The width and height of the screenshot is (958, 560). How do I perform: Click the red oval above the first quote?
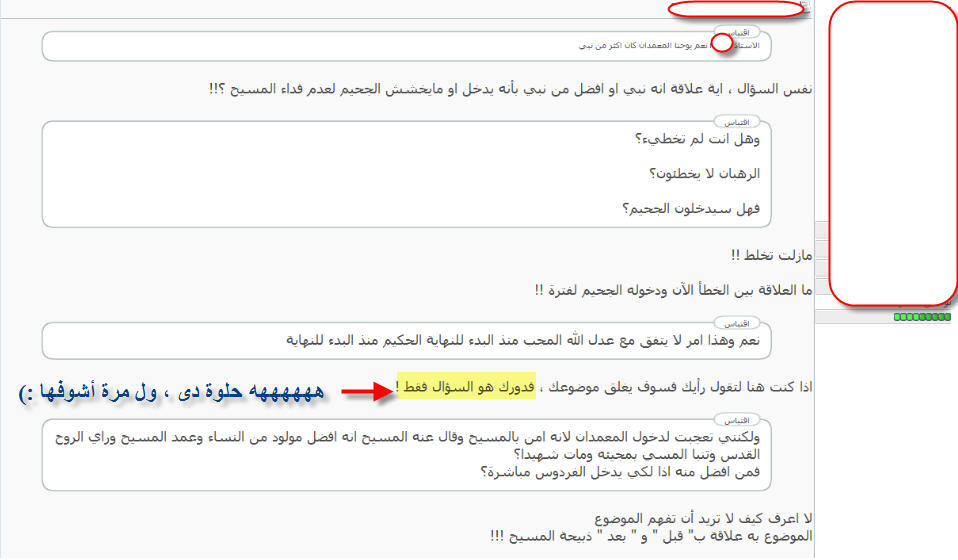(736, 10)
